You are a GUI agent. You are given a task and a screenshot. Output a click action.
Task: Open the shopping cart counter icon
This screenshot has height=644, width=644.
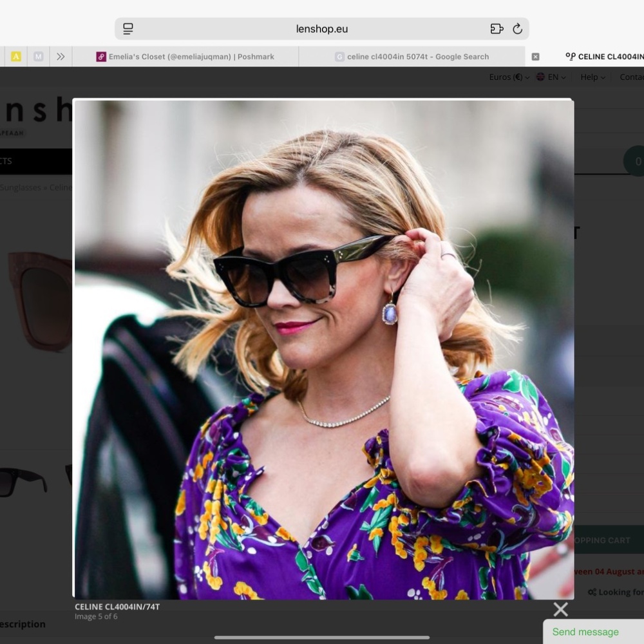point(635,161)
